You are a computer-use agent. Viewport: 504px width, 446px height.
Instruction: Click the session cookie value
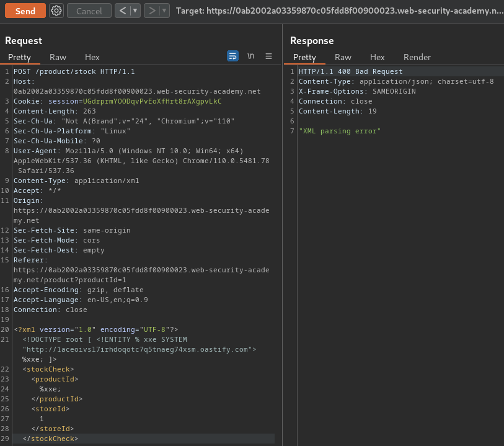(153, 101)
